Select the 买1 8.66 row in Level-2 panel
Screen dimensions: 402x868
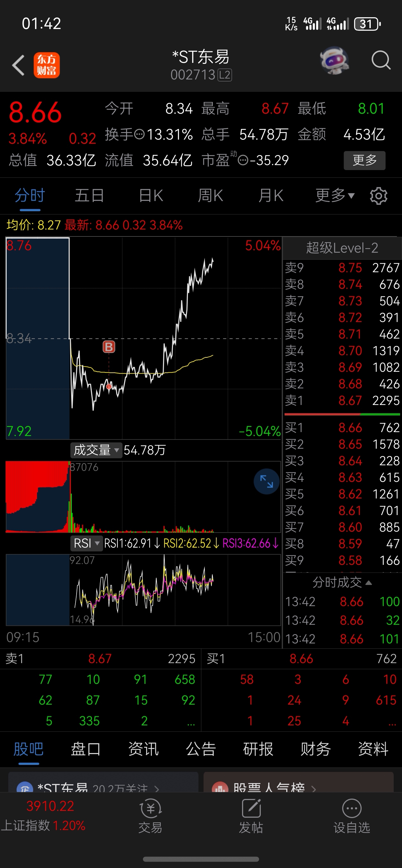342,428
